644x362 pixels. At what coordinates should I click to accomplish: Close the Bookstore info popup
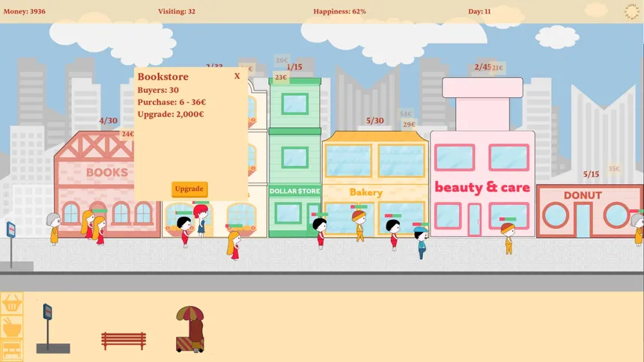click(237, 76)
